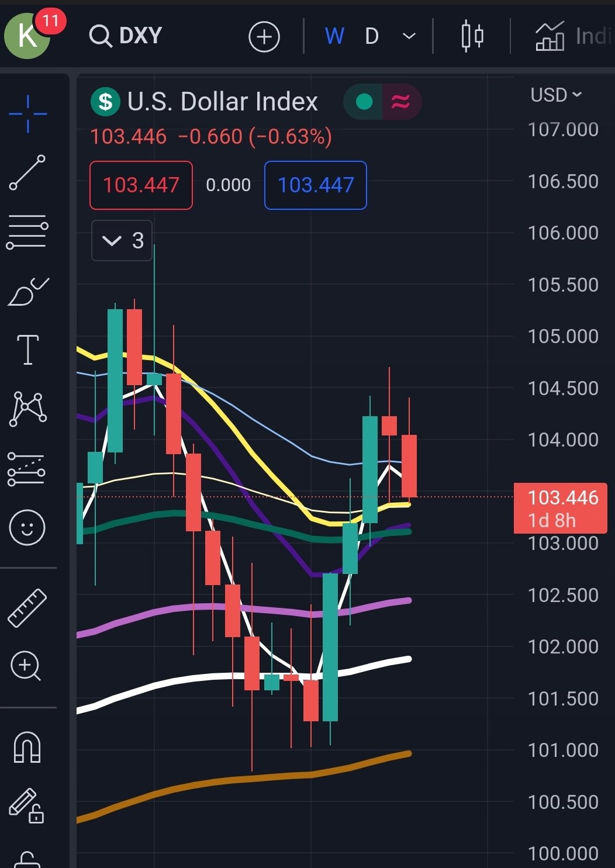Select the W weekly interval
Viewport: 615px width, 868px height.
tap(334, 36)
